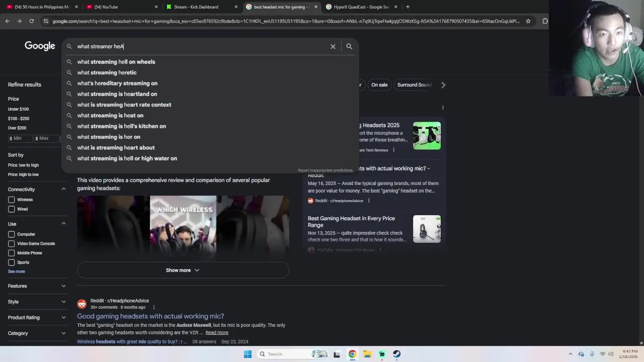
Task: Go back using browser back arrow
Action: [7, 21]
